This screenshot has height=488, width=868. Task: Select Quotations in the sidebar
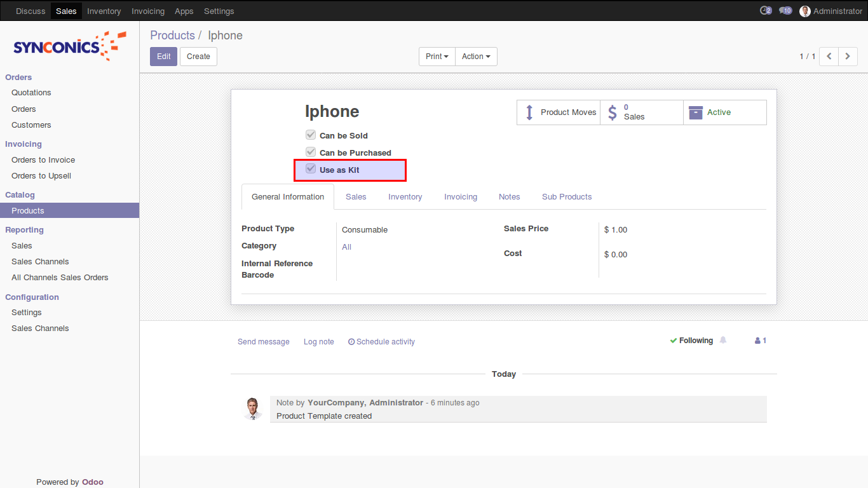pyautogui.click(x=31, y=93)
